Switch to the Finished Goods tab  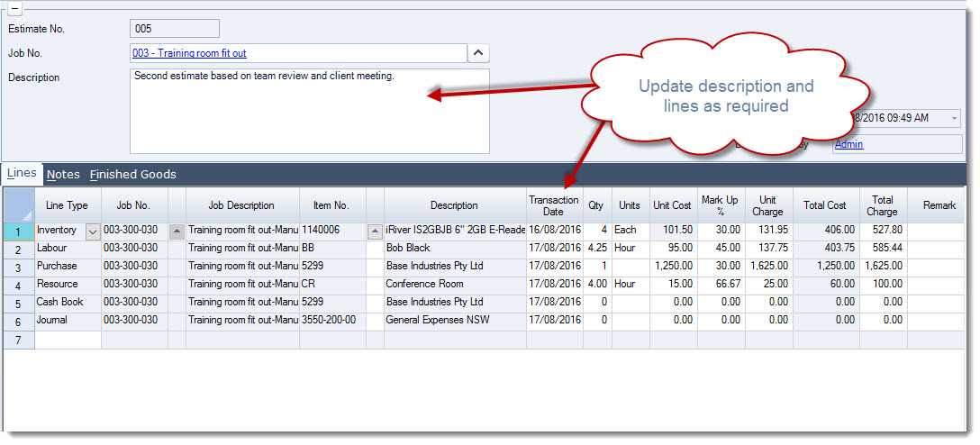tap(132, 175)
